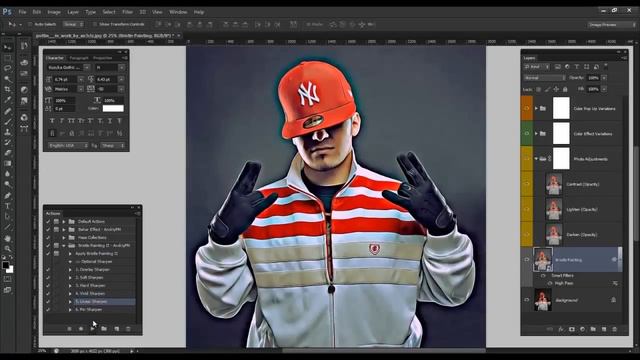
Task: Select the Move tool in toolbar
Action: click(x=7, y=47)
